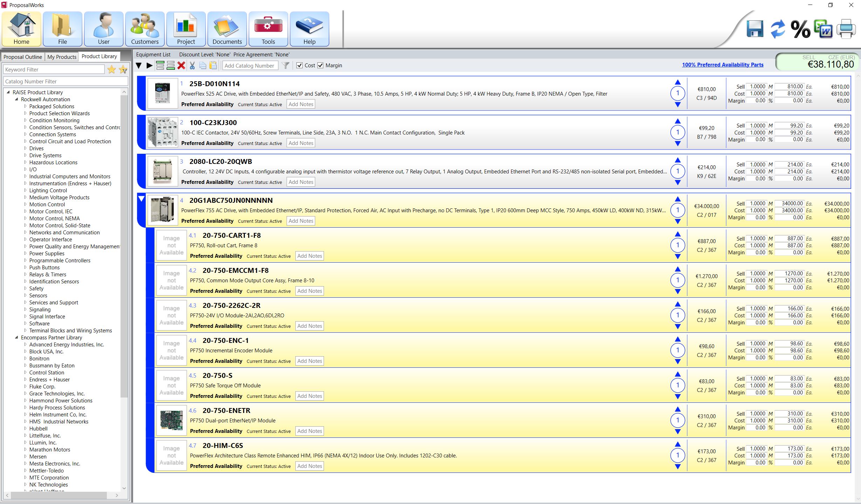Expand Programmable Controllers tree node
This screenshot has width=861, height=504.
click(x=25, y=260)
